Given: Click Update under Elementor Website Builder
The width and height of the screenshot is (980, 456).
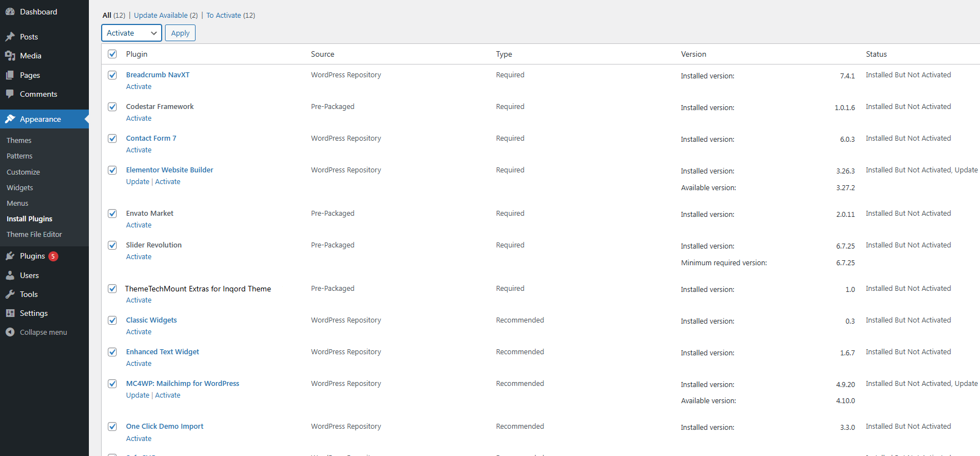Looking at the screenshot, I should point(138,182).
